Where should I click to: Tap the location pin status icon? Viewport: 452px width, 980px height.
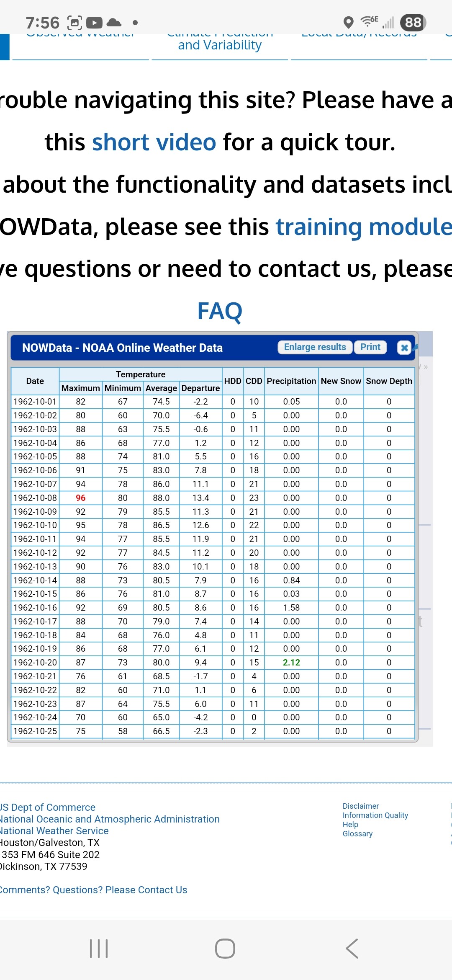tap(348, 22)
